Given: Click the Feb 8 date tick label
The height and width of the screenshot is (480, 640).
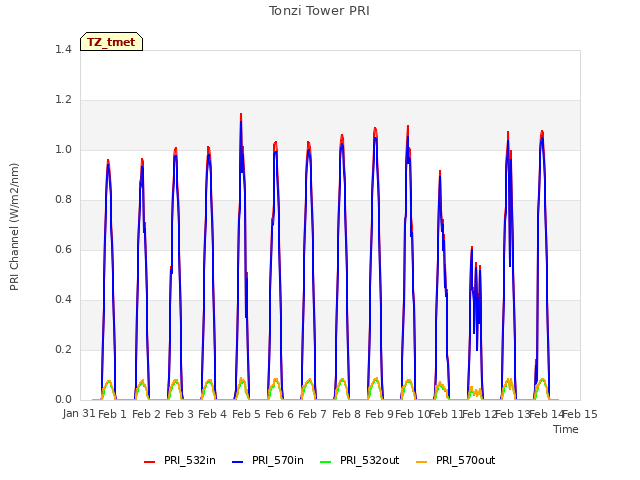Looking at the screenshot, I should click(347, 414).
